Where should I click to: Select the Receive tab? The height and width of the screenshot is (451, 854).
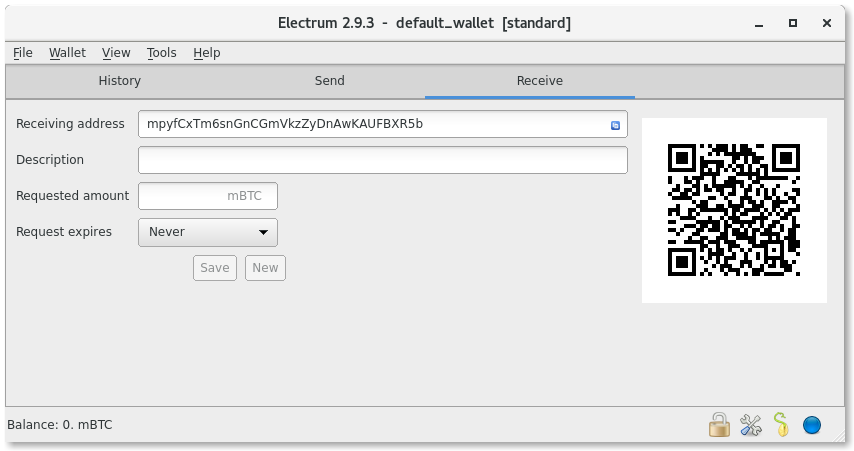[539, 81]
